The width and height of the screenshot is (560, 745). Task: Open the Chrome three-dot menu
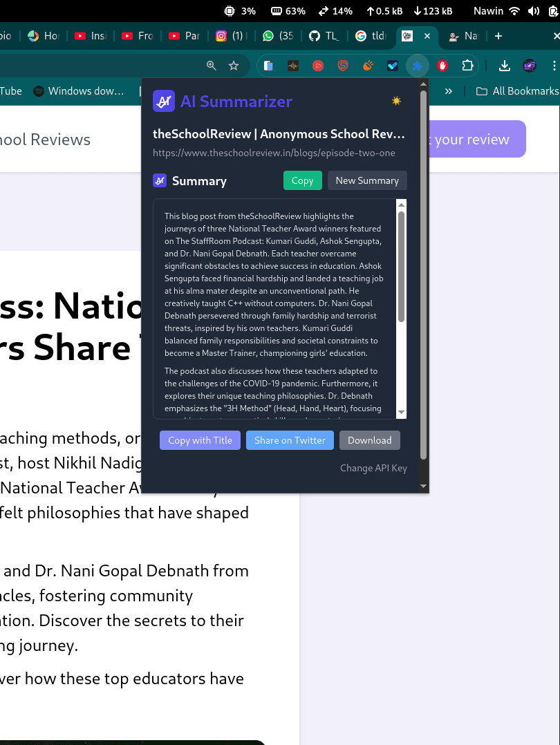pos(554,66)
